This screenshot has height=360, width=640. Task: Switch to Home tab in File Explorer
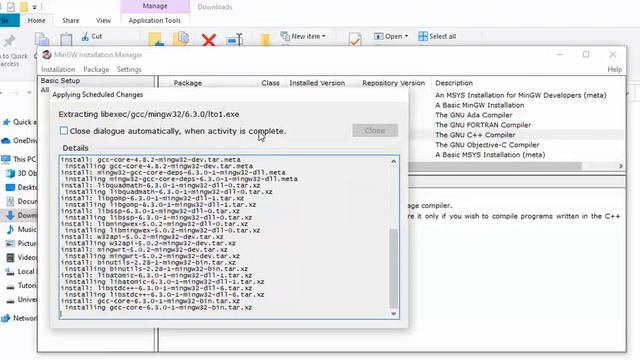point(36,20)
